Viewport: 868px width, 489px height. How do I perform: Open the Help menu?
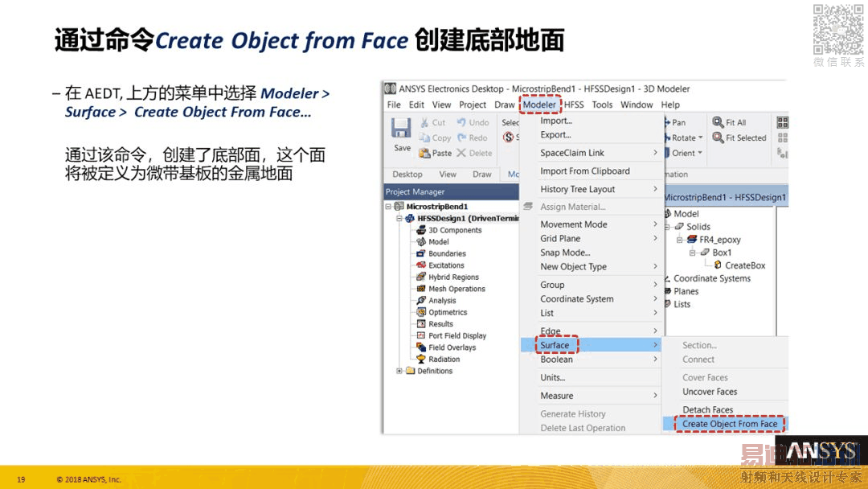pos(670,105)
